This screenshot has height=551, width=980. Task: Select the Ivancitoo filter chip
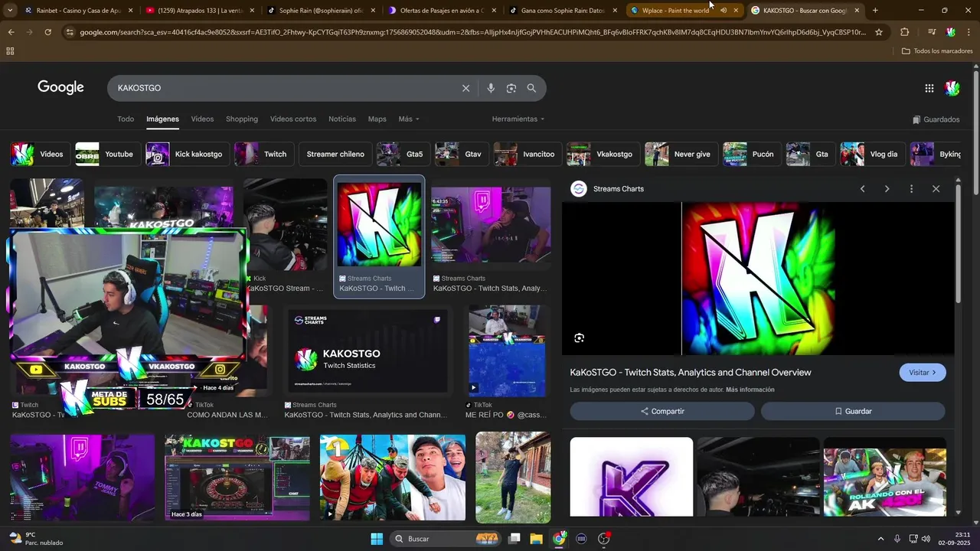(528, 155)
